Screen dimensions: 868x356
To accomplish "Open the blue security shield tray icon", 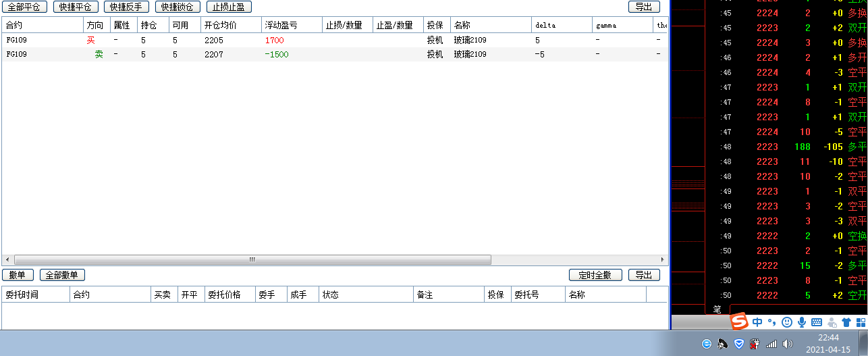I will (739, 344).
